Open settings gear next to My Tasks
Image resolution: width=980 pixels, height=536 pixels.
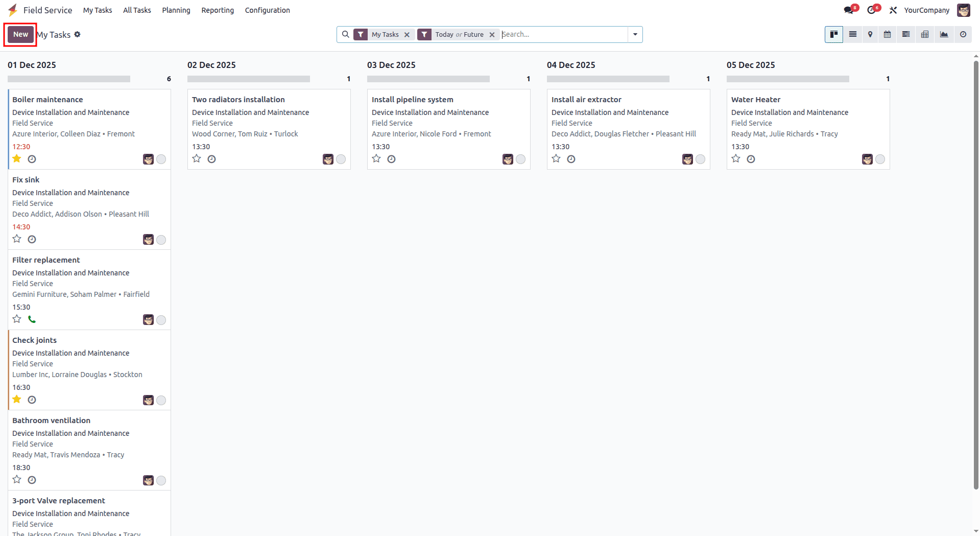(x=78, y=34)
